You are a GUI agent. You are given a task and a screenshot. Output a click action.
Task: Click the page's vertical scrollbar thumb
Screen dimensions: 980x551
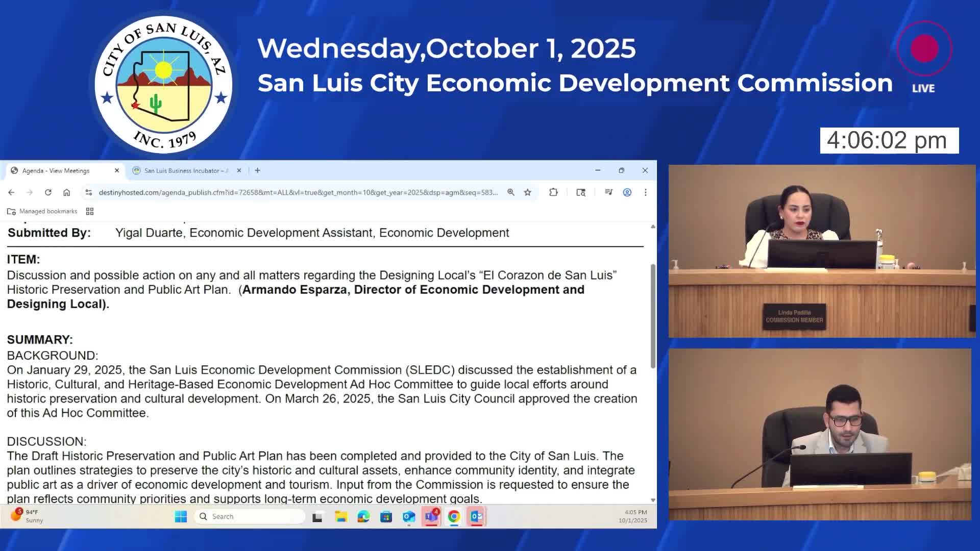click(653, 316)
